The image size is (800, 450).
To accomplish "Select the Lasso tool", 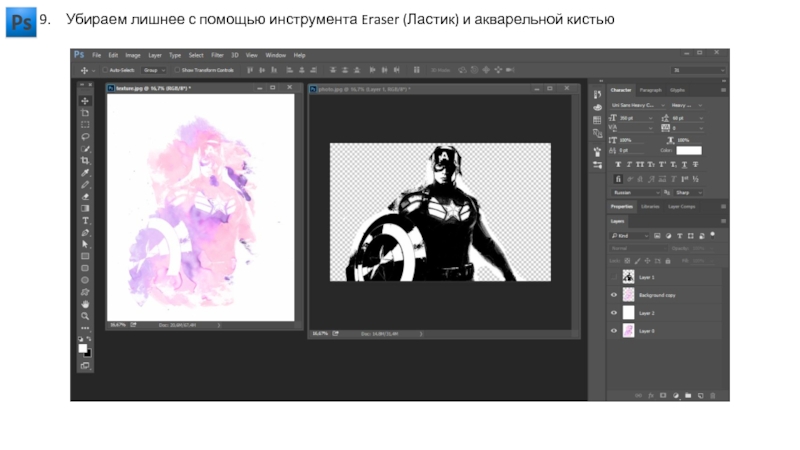I will [85, 137].
